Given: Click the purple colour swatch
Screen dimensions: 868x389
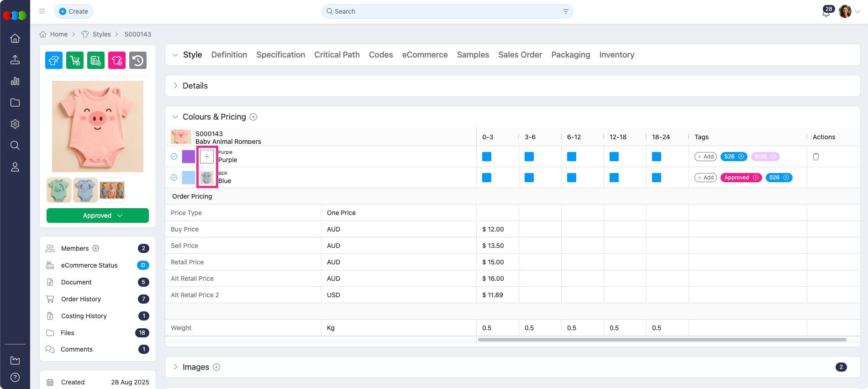Looking at the screenshot, I should pos(189,157).
